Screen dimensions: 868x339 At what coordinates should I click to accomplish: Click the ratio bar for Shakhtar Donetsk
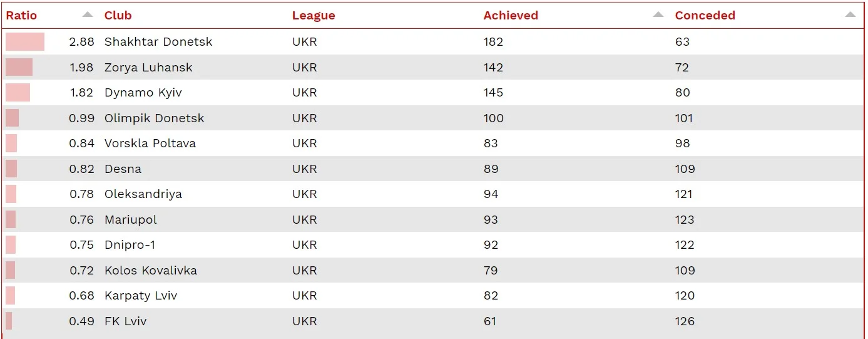[x=25, y=42]
